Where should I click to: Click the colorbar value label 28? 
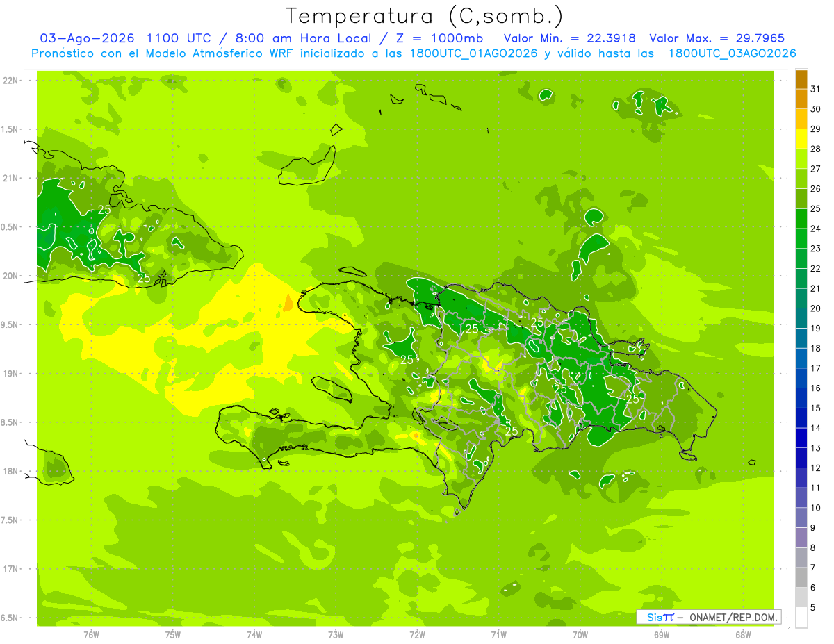(x=816, y=149)
